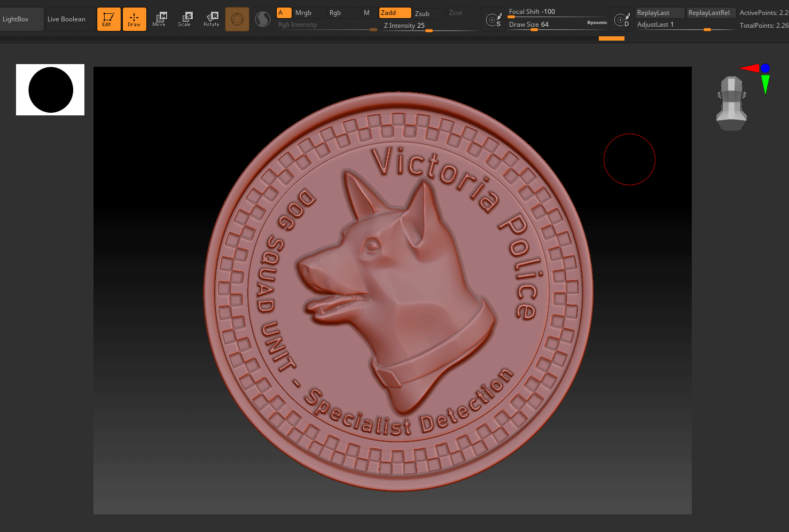789x532 pixels.
Task: Select the Rotate tool icon
Action: coord(212,19)
